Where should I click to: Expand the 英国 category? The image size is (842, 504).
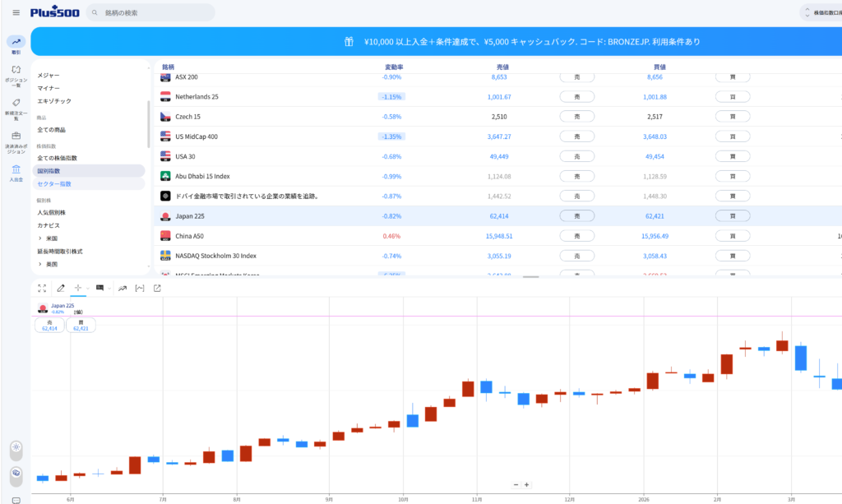click(39, 264)
